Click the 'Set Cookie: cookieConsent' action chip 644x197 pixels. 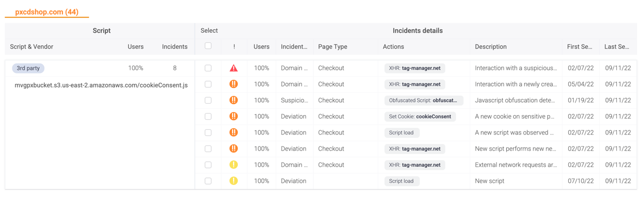[420, 116]
